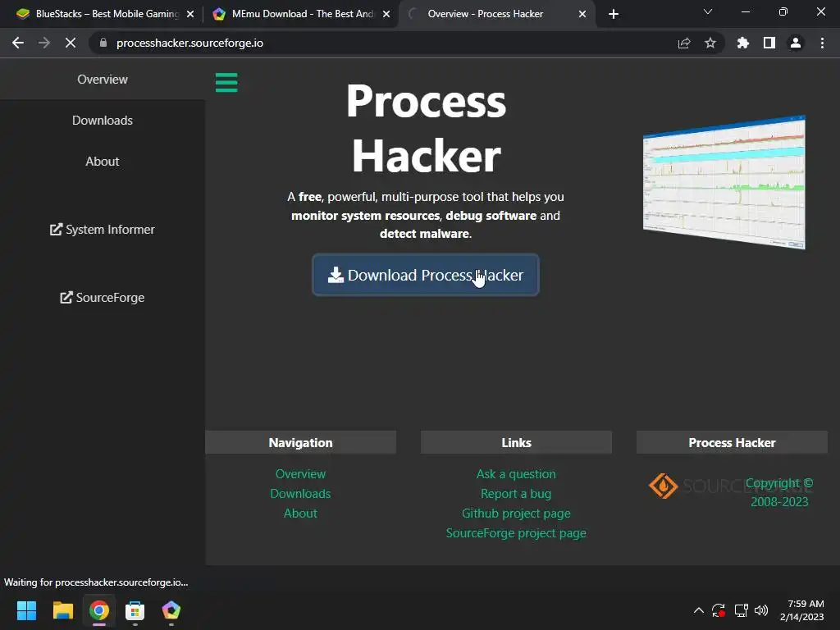Bookmark the page with the star icon
Image resolution: width=840 pixels, height=630 pixels.
point(710,43)
